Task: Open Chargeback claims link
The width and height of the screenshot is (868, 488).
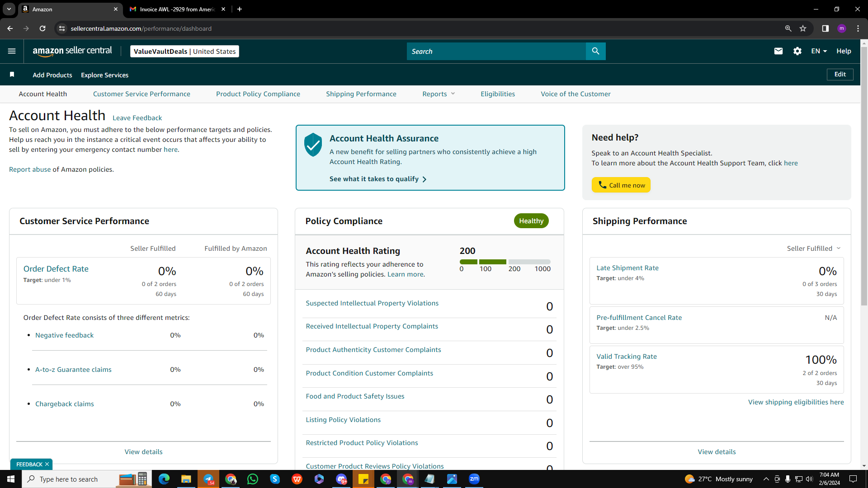Action: pyautogui.click(x=65, y=404)
